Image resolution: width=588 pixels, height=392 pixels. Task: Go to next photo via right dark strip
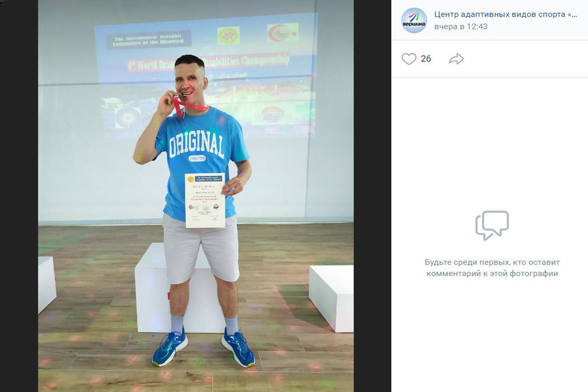pos(372,196)
